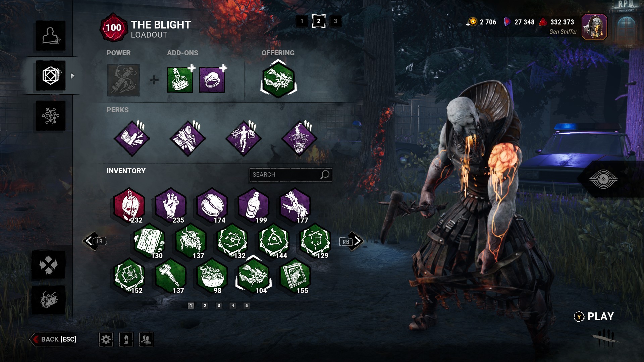
Task: Open the bloodweb sidebar icon
Action: pos(51,116)
